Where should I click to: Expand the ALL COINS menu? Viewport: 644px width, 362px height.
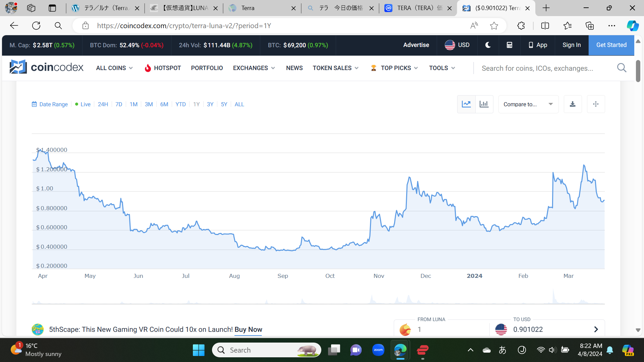point(114,68)
